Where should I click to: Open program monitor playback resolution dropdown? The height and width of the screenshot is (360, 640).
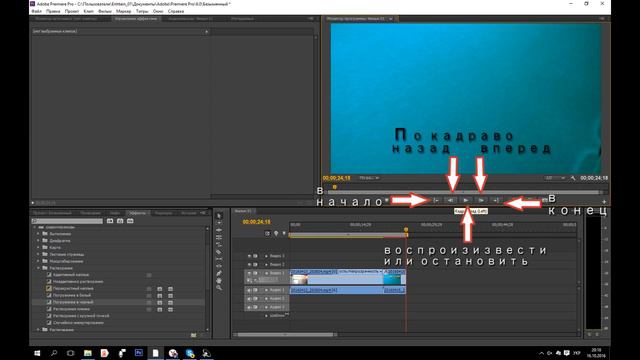coord(556,178)
